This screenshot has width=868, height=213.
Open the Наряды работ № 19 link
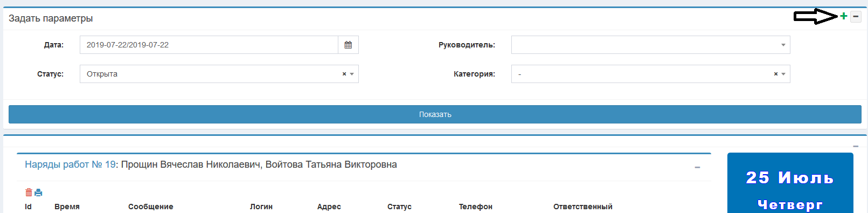coord(70,164)
